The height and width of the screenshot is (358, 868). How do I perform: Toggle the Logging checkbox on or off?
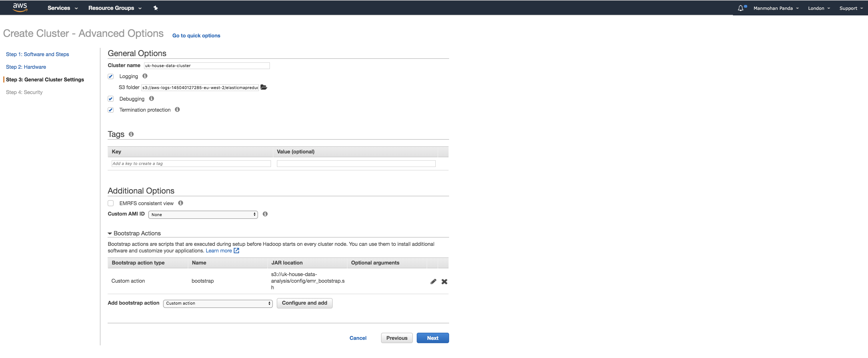111,76
